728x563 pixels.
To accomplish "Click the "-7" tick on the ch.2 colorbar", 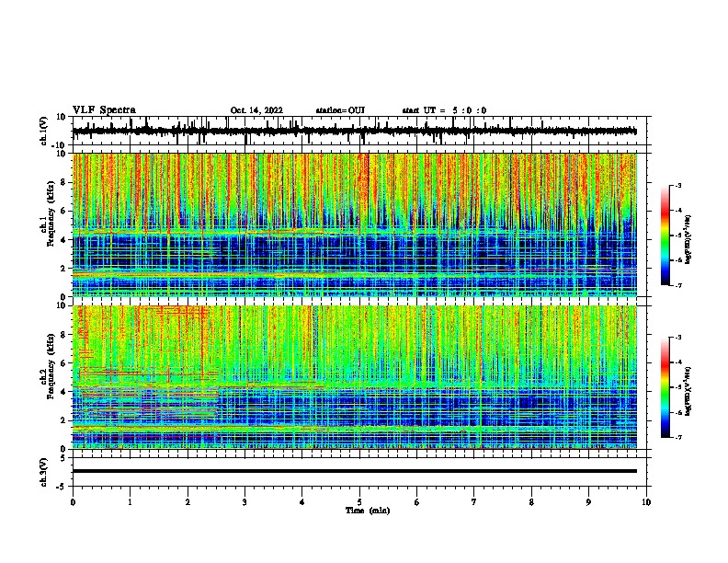I will tap(678, 437).
